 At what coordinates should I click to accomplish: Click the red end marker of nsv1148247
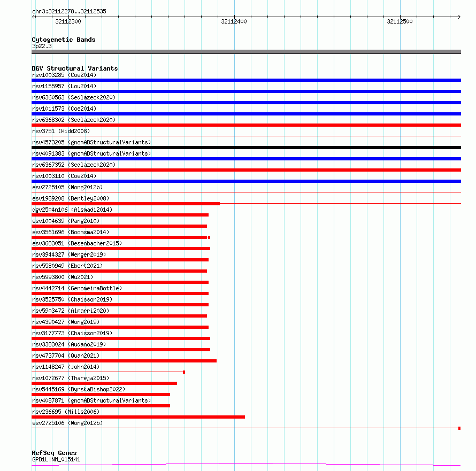184,372
